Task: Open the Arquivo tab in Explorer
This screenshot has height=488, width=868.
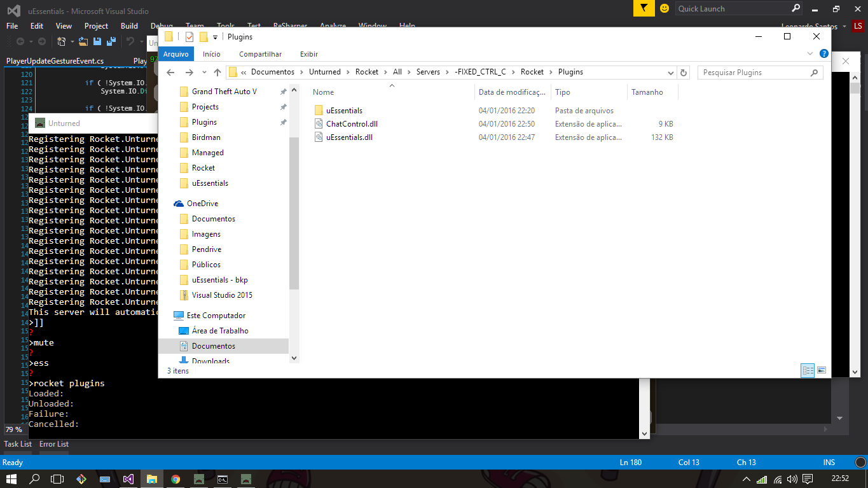Action: coord(176,54)
